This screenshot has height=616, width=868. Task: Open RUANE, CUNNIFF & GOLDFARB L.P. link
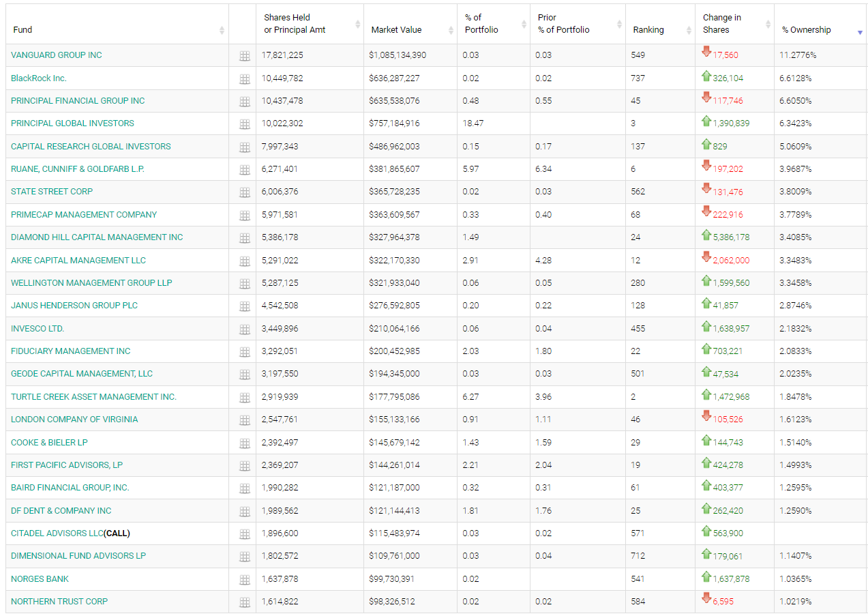click(x=78, y=169)
